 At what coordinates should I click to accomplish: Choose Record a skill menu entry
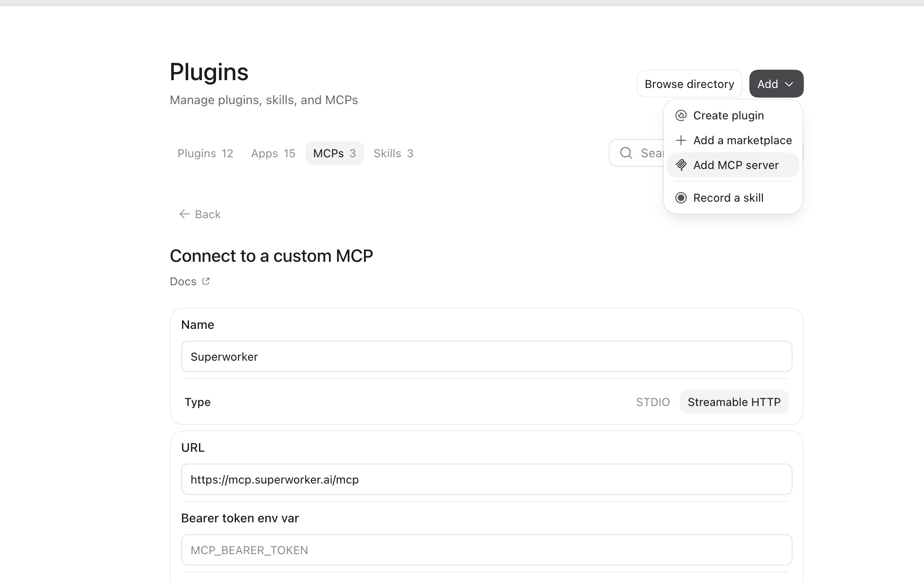coord(733,198)
